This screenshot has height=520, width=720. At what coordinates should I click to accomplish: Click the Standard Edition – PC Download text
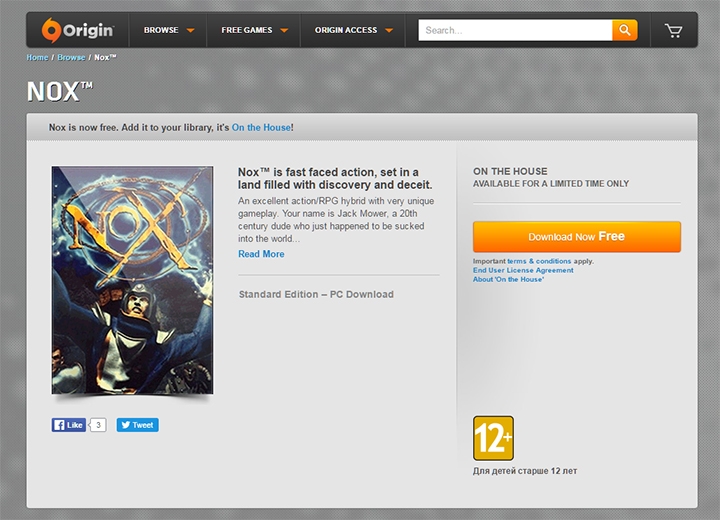pyautogui.click(x=316, y=294)
